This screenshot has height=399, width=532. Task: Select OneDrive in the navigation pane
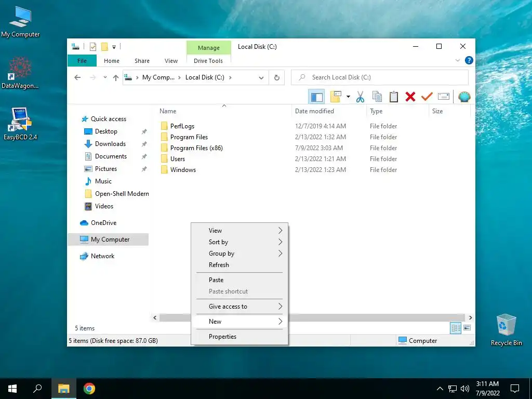pos(103,223)
